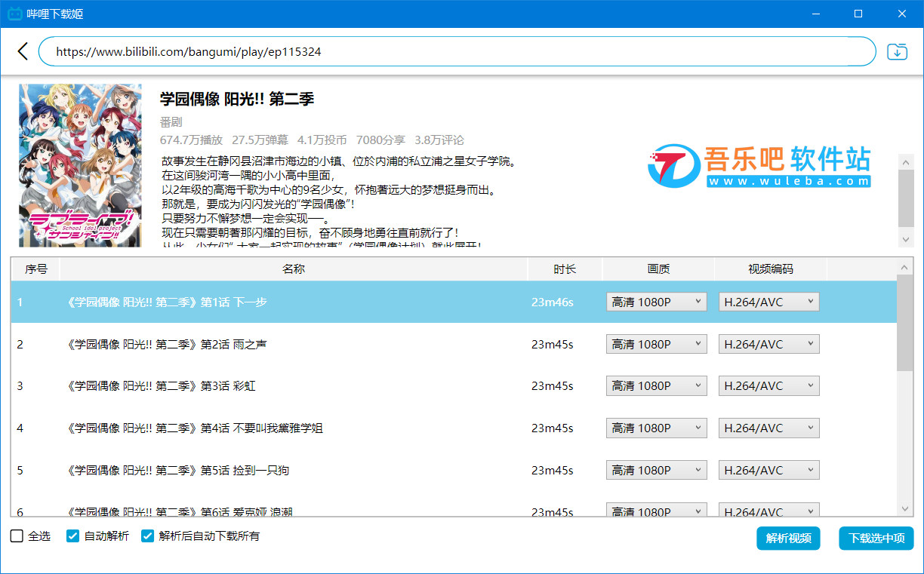924x574 pixels.
Task: Open the download manager icon
Action: coord(897,51)
